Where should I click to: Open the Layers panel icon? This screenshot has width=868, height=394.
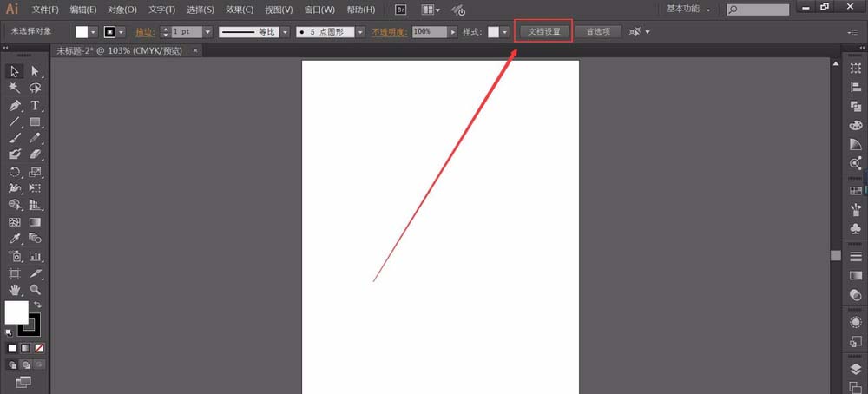coord(856,369)
